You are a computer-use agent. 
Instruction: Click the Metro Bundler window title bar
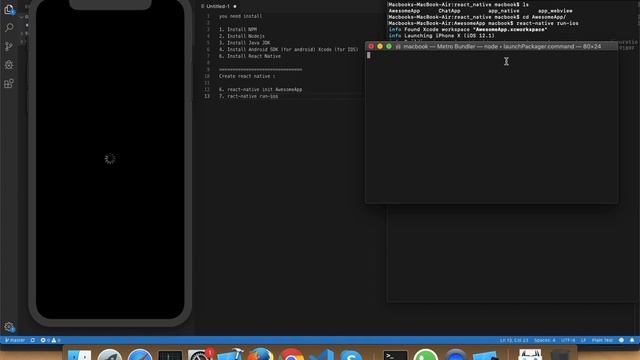(x=491, y=46)
